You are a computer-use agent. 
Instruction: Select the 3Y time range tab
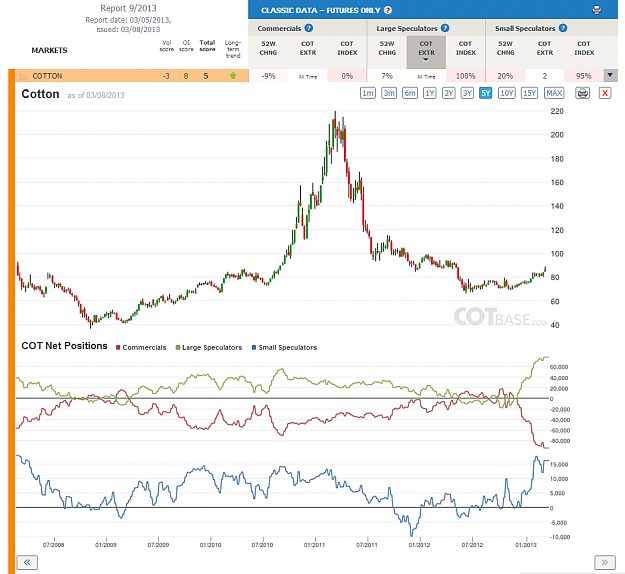(467, 93)
